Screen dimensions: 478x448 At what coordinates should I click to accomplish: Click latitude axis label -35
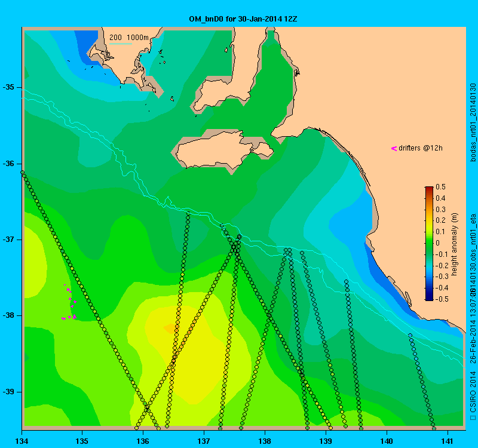8,87
